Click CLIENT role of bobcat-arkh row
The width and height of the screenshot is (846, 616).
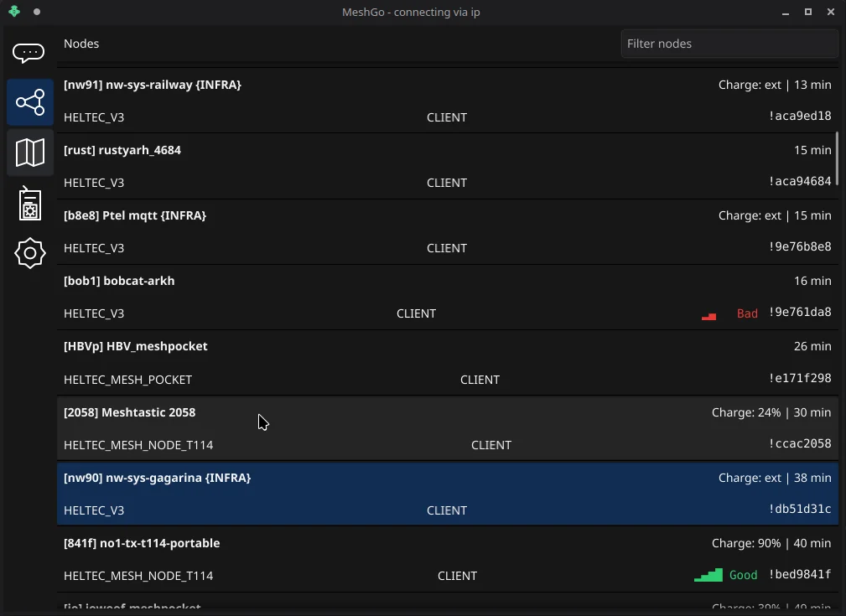click(x=416, y=313)
